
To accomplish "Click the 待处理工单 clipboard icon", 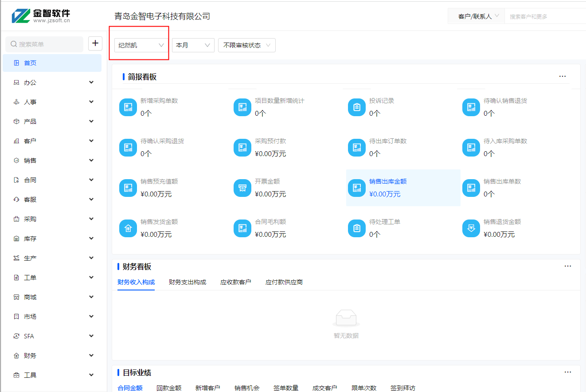I will pyautogui.click(x=356, y=228).
